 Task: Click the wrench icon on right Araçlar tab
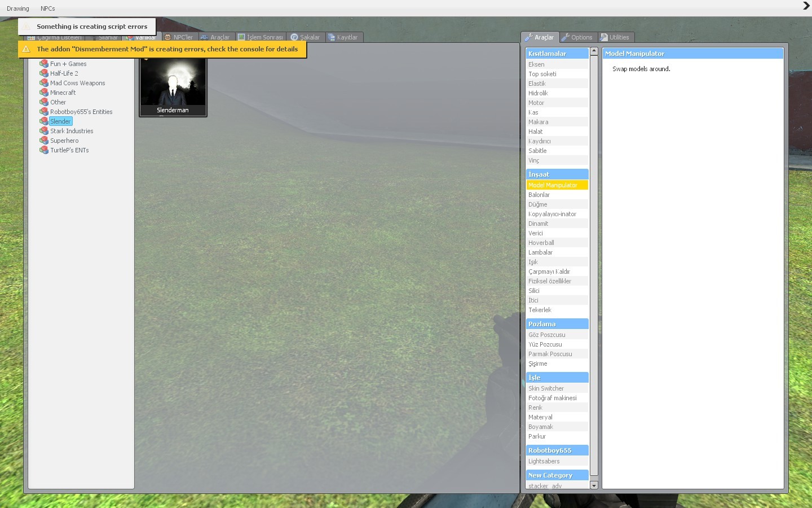(528, 37)
